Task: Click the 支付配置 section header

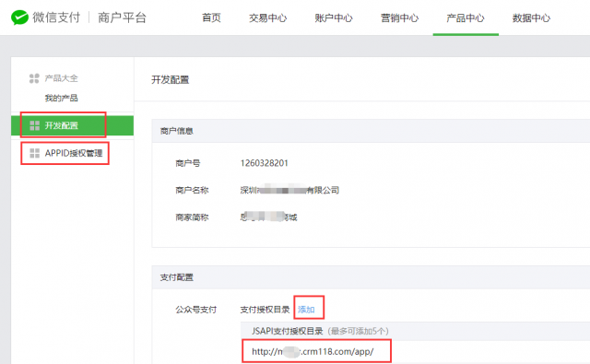Action: pos(176,277)
